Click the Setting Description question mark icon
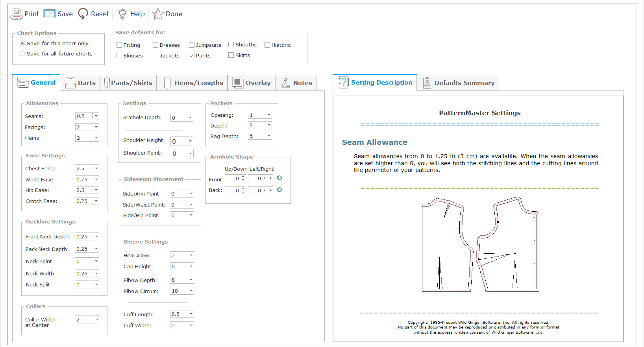Image resolution: width=644 pixels, height=347 pixels. [343, 82]
